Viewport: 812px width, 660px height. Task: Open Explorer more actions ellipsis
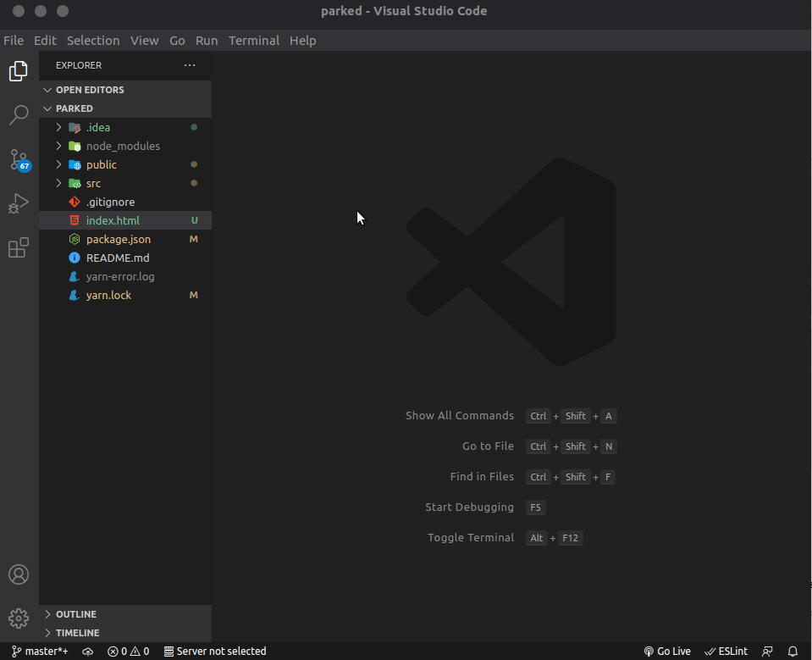click(190, 65)
